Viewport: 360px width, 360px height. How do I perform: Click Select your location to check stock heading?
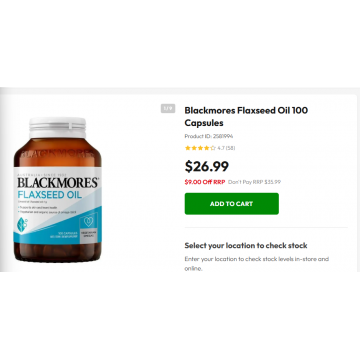(246, 246)
